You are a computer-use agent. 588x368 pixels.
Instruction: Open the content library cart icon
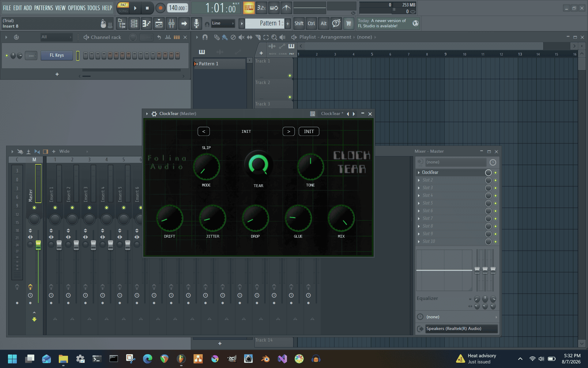tap(349, 23)
